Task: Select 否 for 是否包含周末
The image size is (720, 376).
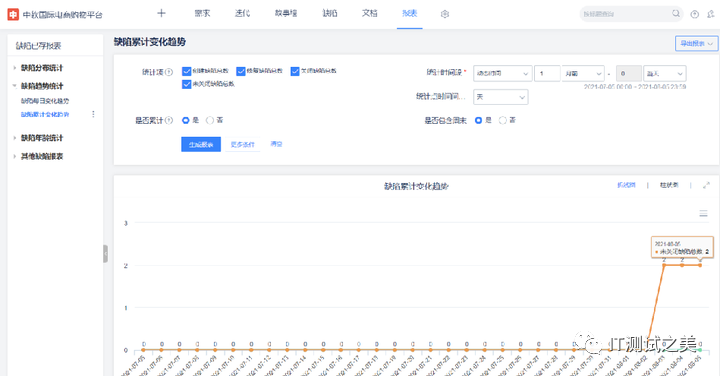Action: (x=503, y=120)
